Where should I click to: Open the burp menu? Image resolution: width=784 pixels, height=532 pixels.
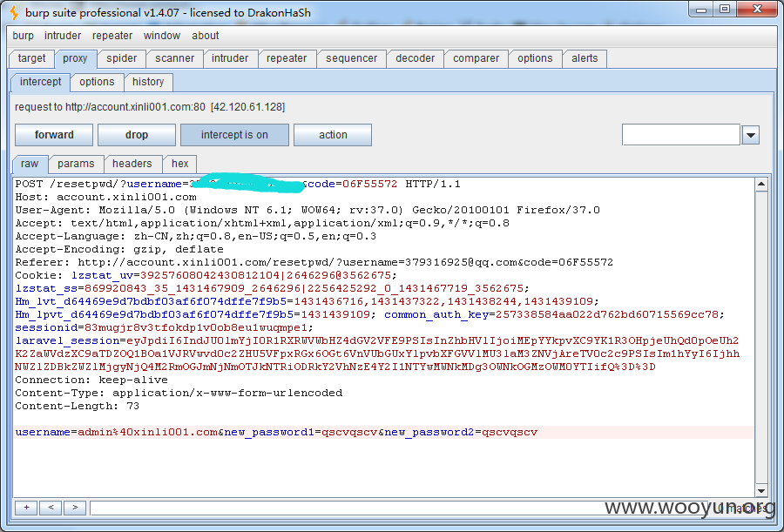(23, 36)
